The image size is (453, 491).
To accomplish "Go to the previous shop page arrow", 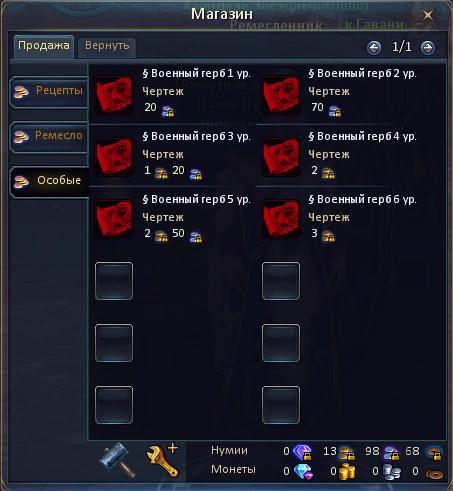I will pyautogui.click(x=374, y=48).
